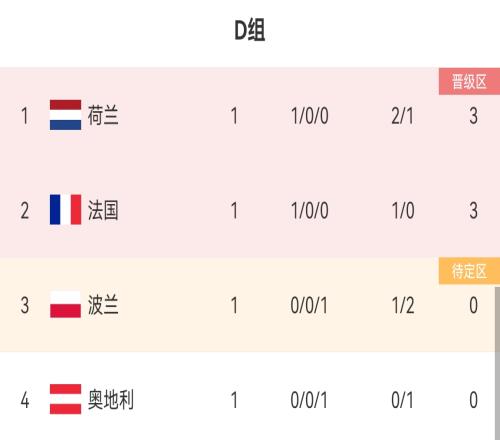Click Austria goal record 0/1

pyautogui.click(x=402, y=400)
